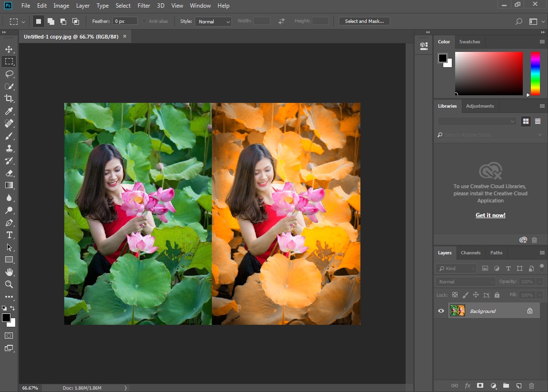Screen dimensions: 548x392
Task: Select the Eyedropper tool
Action: pos(9,111)
